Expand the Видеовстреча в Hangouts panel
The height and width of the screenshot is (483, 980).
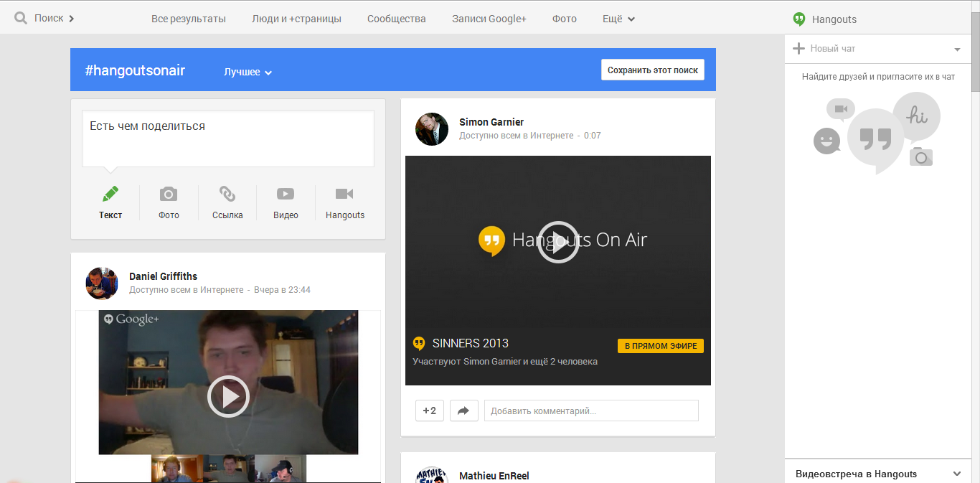(956, 474)
